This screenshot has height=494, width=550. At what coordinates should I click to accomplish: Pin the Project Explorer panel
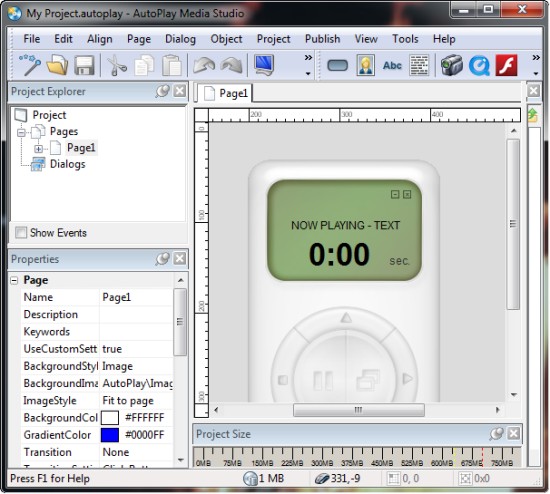163,91
